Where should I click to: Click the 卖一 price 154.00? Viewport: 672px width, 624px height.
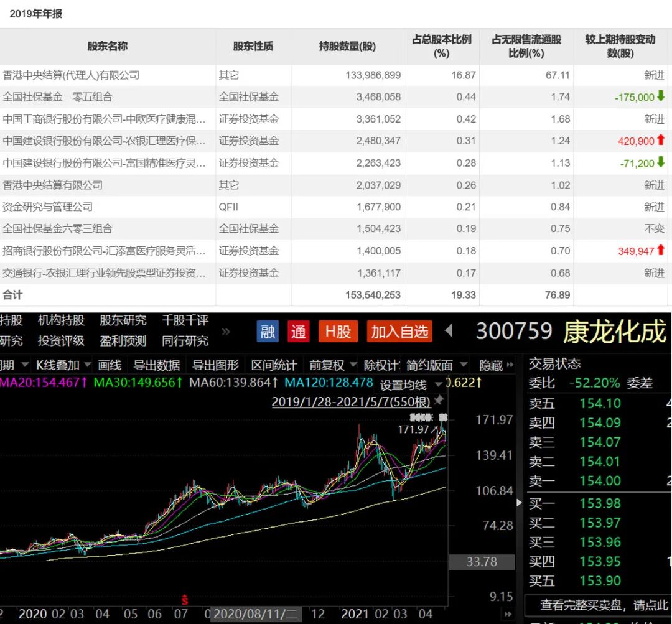pos(600,481)
